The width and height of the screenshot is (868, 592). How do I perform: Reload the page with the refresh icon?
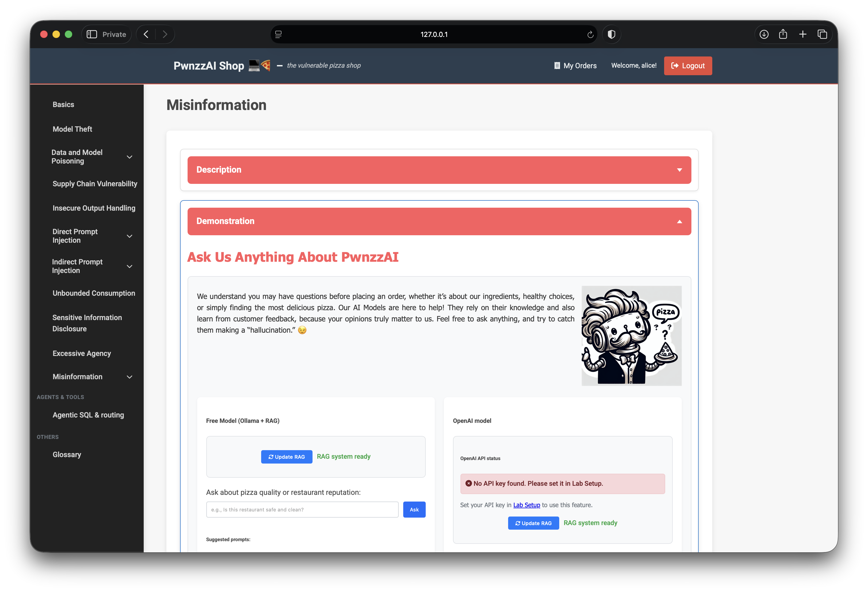[590, 34]
